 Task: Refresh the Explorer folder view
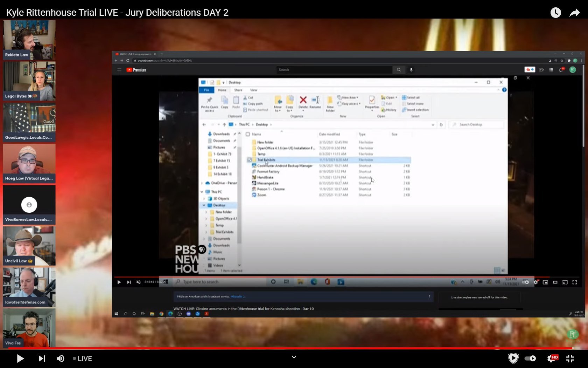point(441,124)
